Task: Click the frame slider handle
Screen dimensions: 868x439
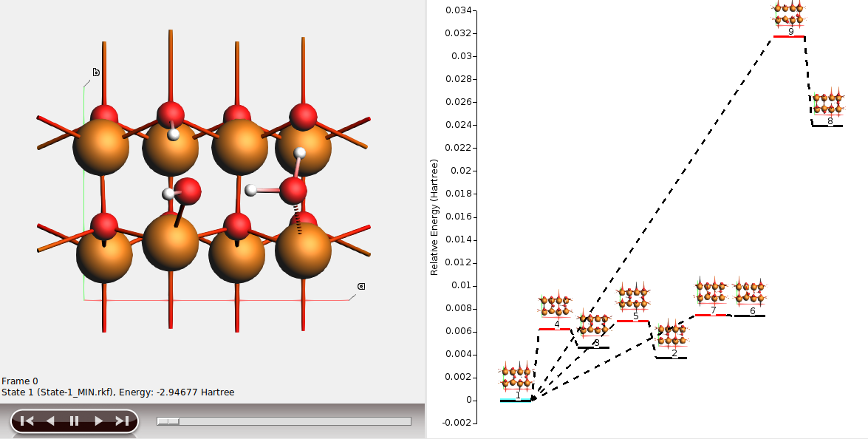Action: pos(168,421)
